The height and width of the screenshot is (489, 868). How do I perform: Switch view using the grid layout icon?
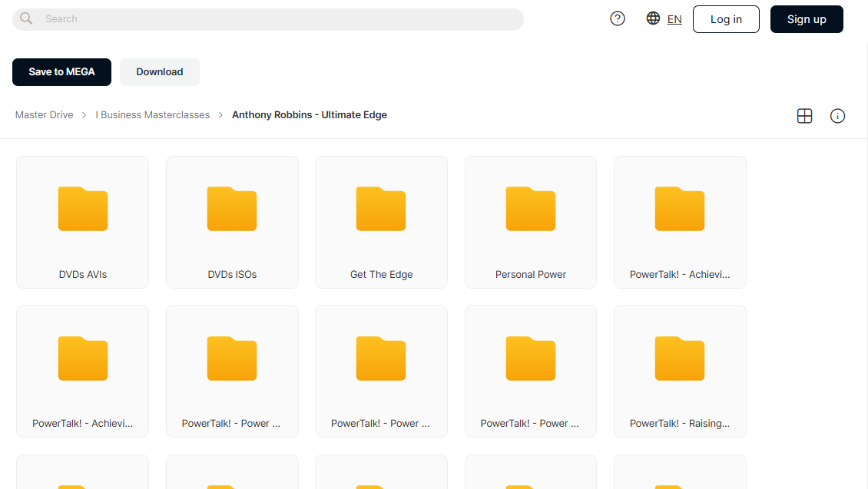coord(804,116)
